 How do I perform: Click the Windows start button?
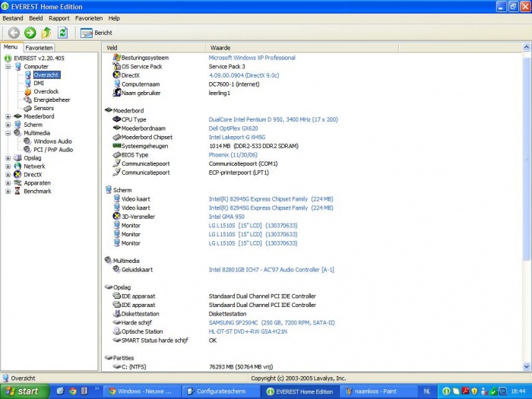click(24, 391)
